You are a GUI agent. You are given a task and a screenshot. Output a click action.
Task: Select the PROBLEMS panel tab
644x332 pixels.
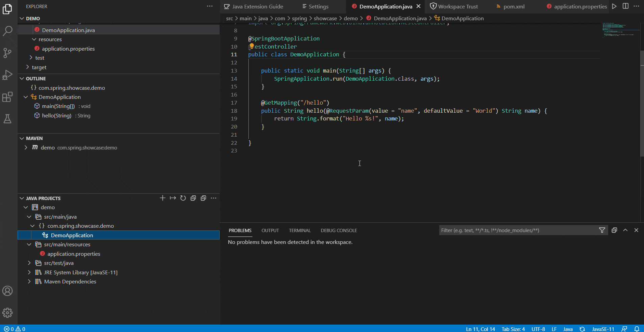point(240,230)
